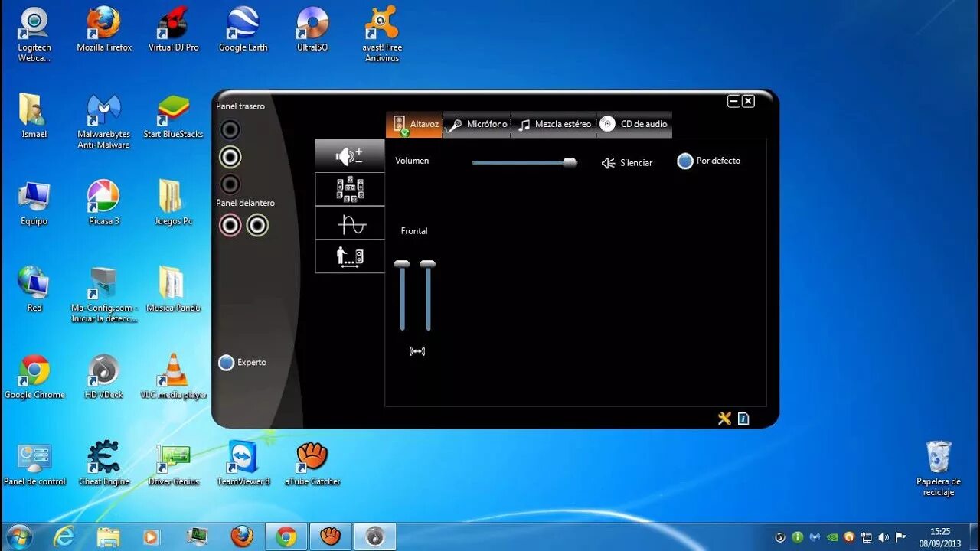Viewport: 980px width, 551px height.
Task: Open UltraISO desktop shortcut
Action: pyautogui.click(x=312, y=30)
